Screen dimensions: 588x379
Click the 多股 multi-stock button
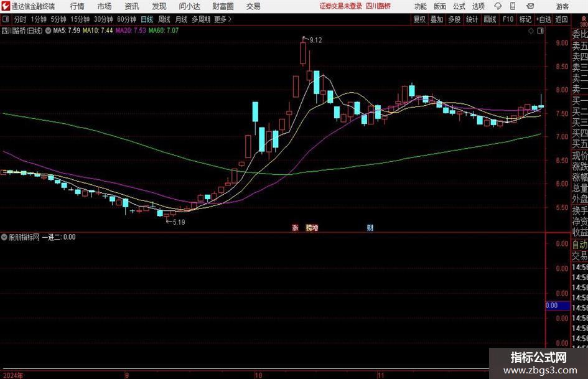pyautogui.click(x=454, y=19)
